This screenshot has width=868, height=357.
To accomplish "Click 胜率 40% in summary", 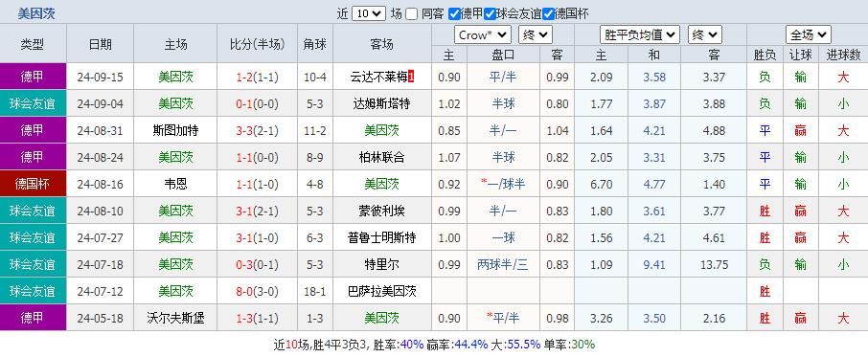I will click(399, 345).
